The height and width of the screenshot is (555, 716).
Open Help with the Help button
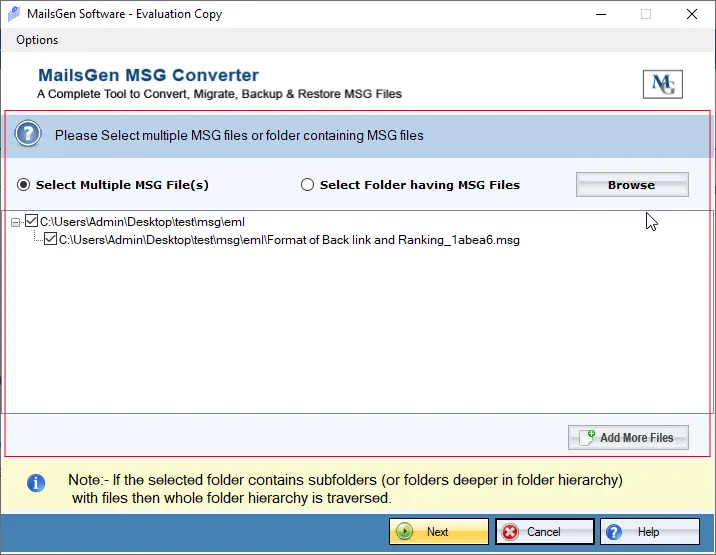(650, 532)
